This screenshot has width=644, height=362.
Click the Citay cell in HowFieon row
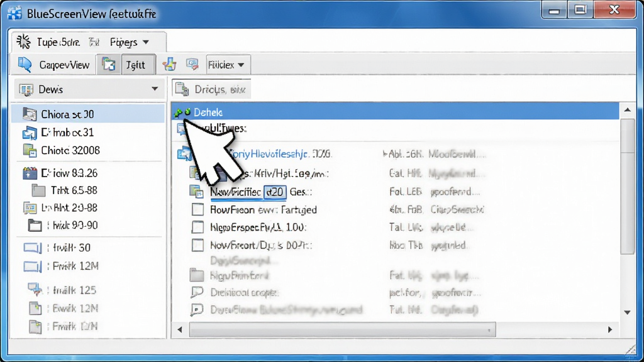[x=457, y=210]
